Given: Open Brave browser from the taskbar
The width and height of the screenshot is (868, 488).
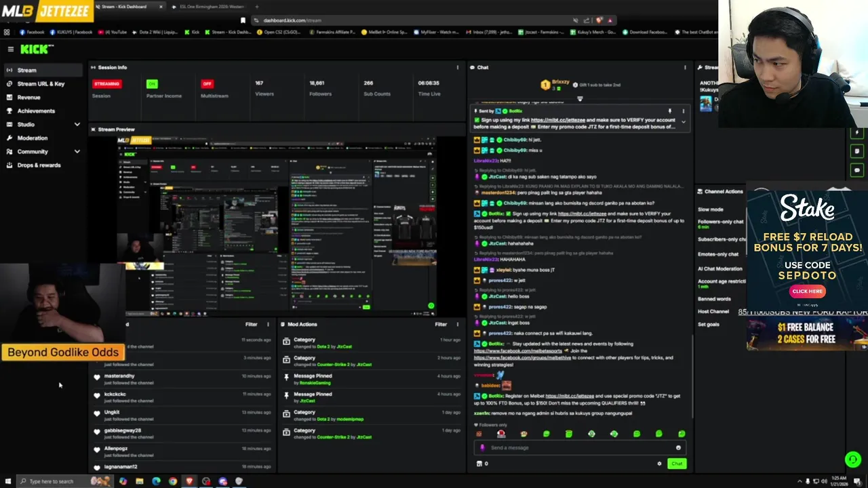Looking at the screenshot, I should coord(189,481).
